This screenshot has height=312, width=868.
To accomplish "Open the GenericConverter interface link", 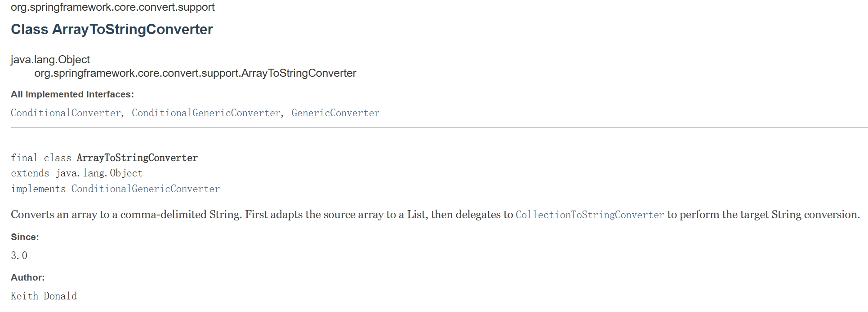I will (335, 113).
